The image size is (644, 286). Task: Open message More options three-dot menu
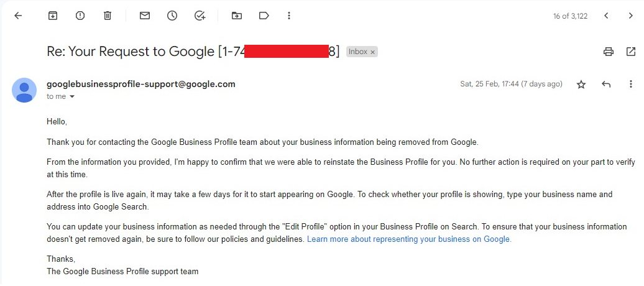[631, 85]
